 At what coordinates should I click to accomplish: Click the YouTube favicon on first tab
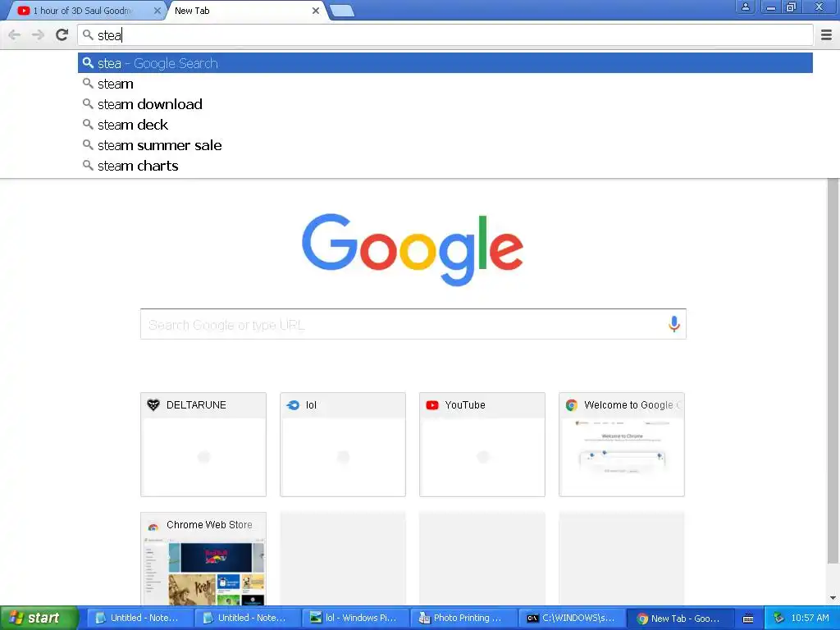pos(24,11)
